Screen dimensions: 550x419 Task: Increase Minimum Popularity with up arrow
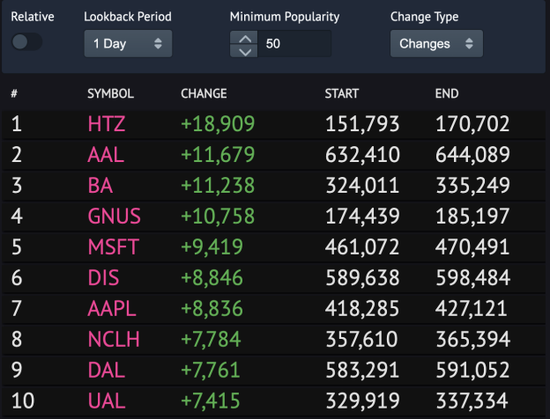point(244,38)
